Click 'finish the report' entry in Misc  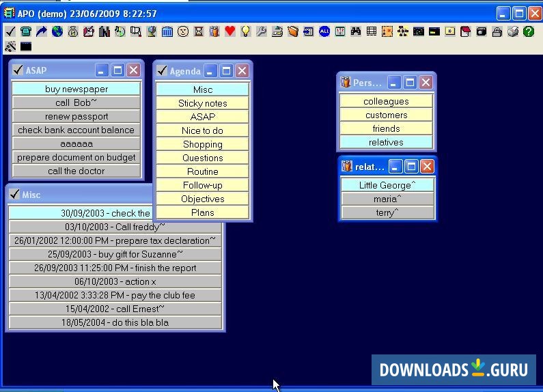coord(115,268)
